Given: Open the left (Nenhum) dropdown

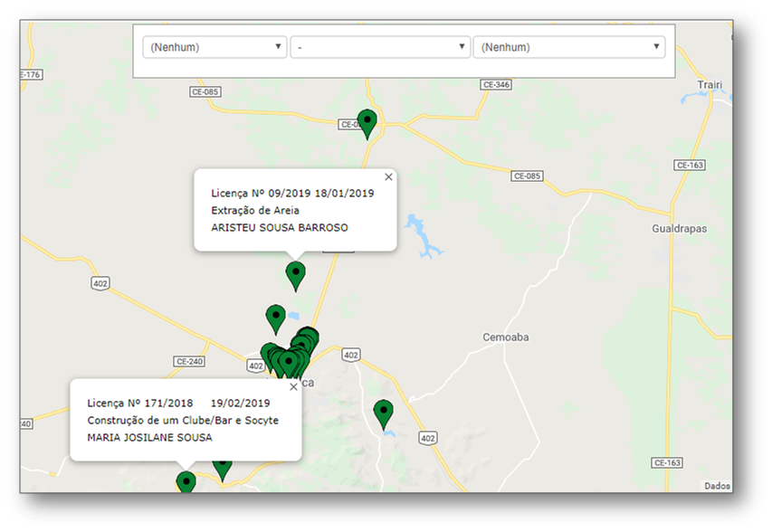Looking at the screenshot, I should (x=214, y=47).
